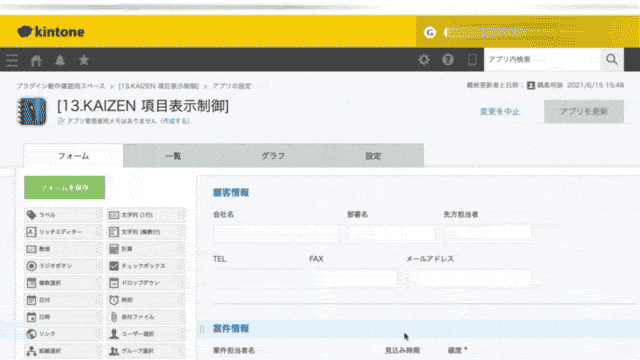Open the favorites star icon
The image size is (640, 360).
click(84, 60)
